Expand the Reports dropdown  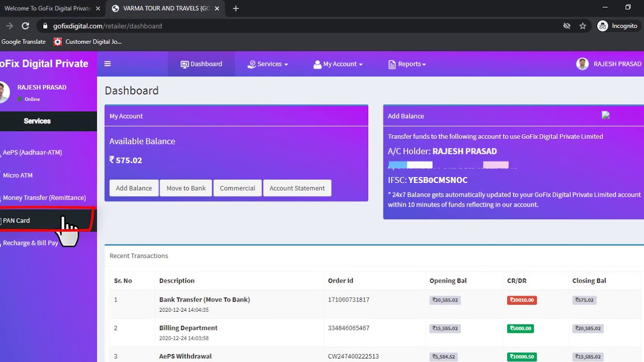[407, 64]
